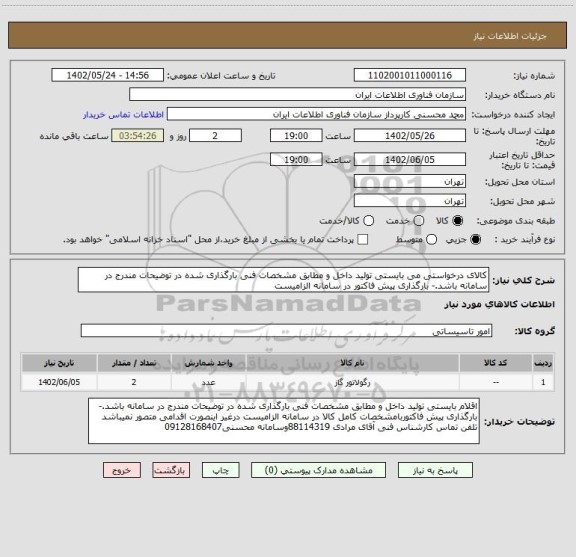Click the quantity cell showing 2 in table
Image resolution: width=576 pixels, height=557 pixels.
[134, 382]
